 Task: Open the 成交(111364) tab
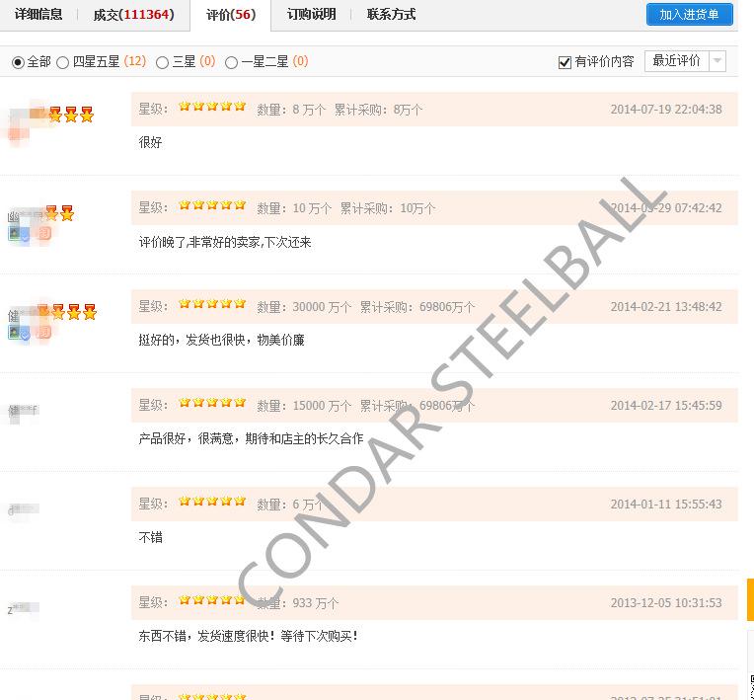click(x=133, y=15)
